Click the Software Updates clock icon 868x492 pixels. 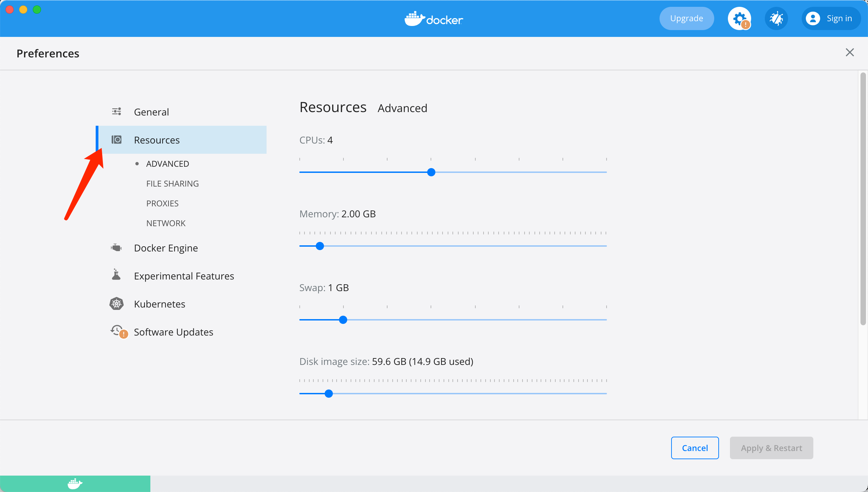coord(119,331)
